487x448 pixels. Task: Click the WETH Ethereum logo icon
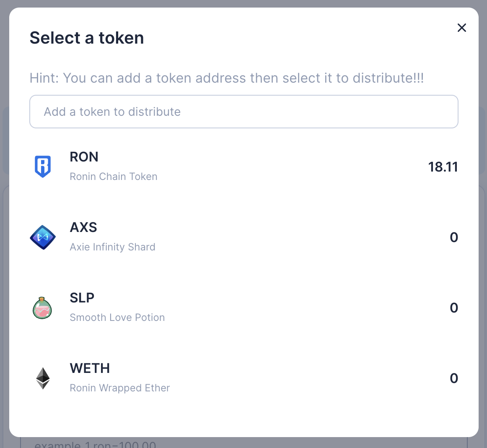click(x=43, y=378)
